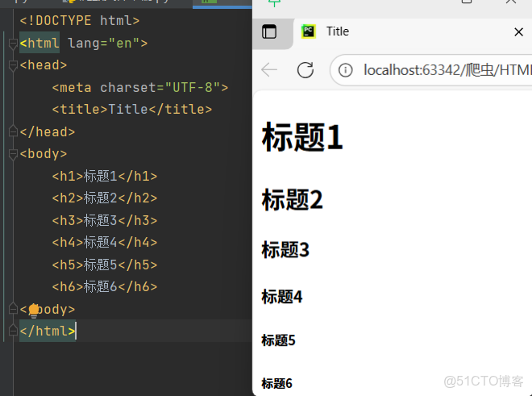532x396 pixels.
Task: Click the <h6>标题6</h6> code line
Action: [x=105, y=286]
